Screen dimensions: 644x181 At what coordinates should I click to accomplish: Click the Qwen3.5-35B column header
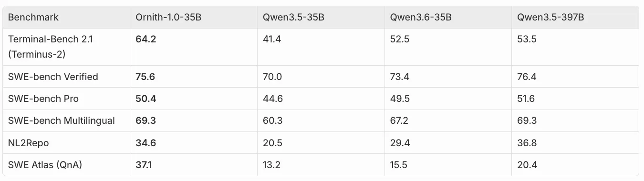(x=294, y=17)
